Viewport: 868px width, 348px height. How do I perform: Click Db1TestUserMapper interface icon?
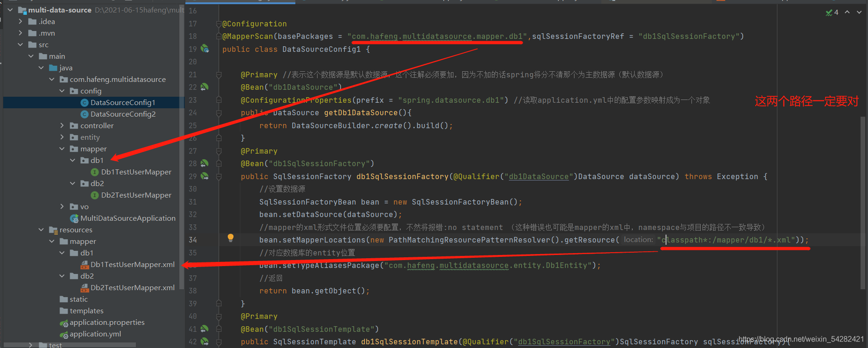[x=95, y=172]
